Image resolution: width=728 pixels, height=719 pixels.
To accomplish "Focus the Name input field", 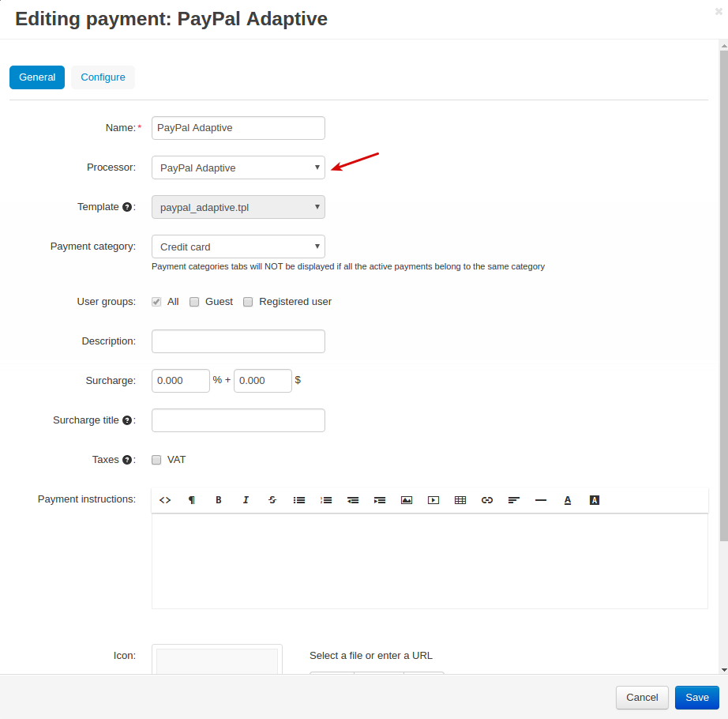I will click(x=238, y=128).
